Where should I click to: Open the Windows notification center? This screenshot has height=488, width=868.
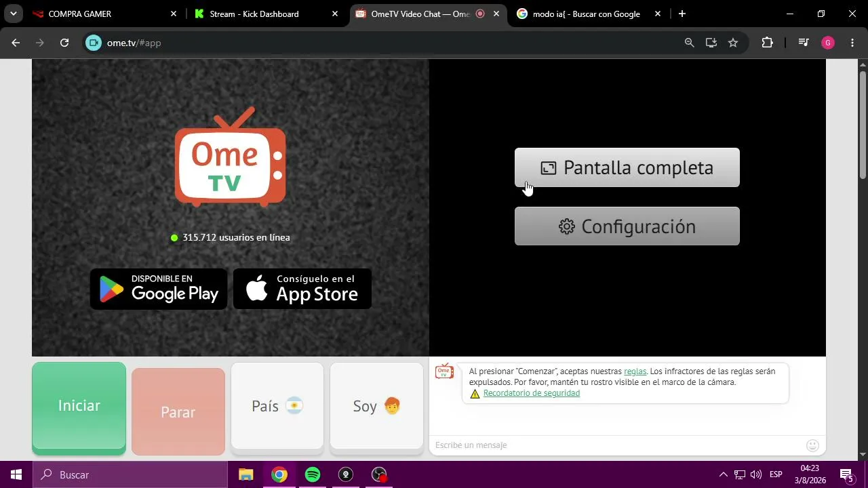(x=846, y=474)
